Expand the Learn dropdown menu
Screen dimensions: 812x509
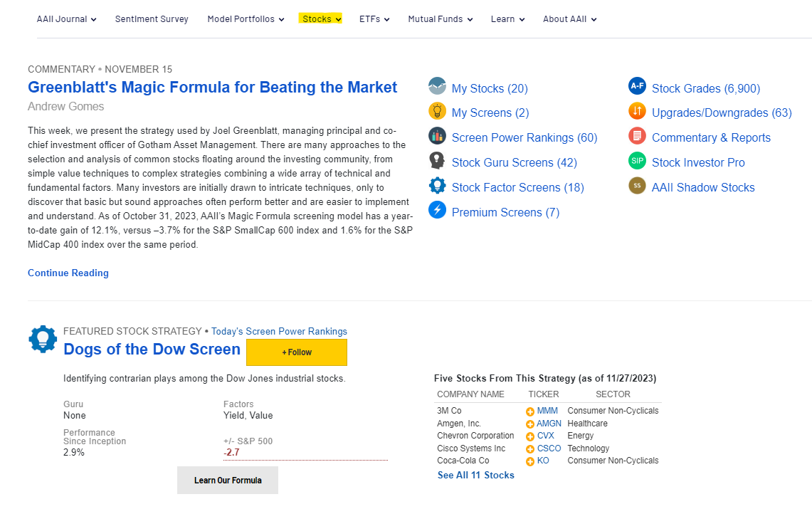click(507, 19)
